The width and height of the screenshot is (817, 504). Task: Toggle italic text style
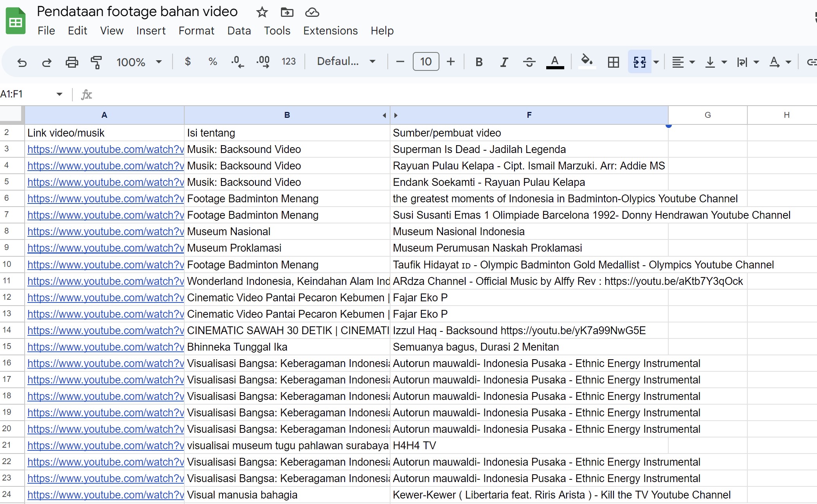point(504,62)
